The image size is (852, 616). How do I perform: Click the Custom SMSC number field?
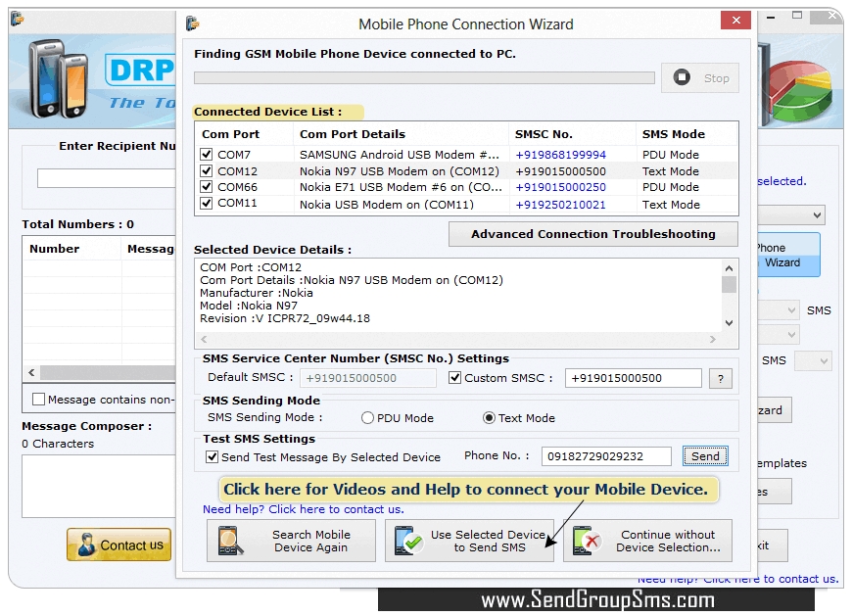633,378
